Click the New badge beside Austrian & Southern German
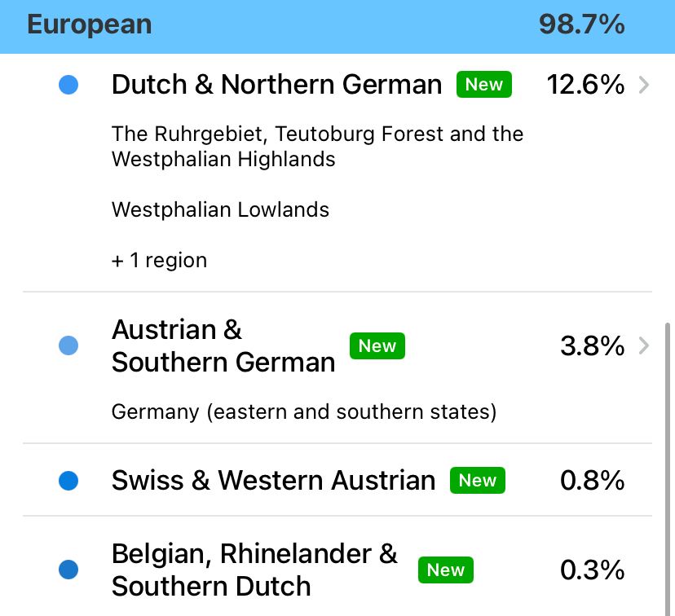675x616 pixels. tap(377, 345)
